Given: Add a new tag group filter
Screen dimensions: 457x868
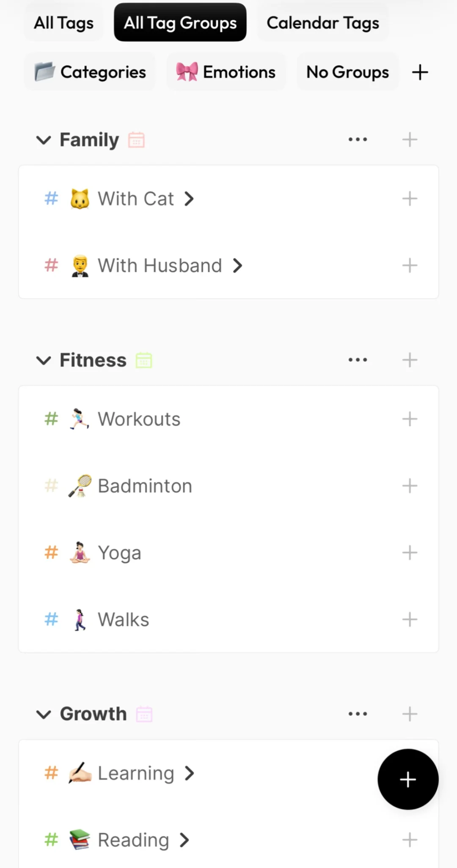Looking at the screenshot, I should [x=420, y=72].
